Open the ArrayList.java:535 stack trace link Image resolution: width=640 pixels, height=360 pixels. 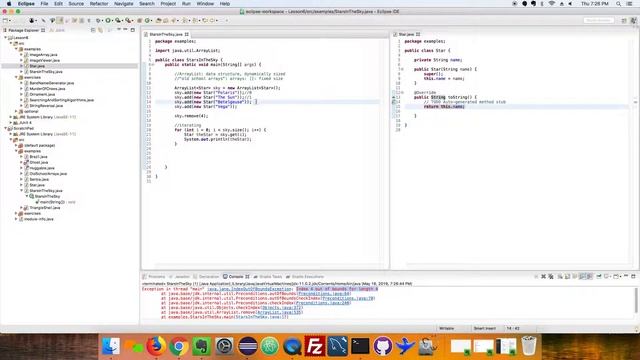[280, 312]
